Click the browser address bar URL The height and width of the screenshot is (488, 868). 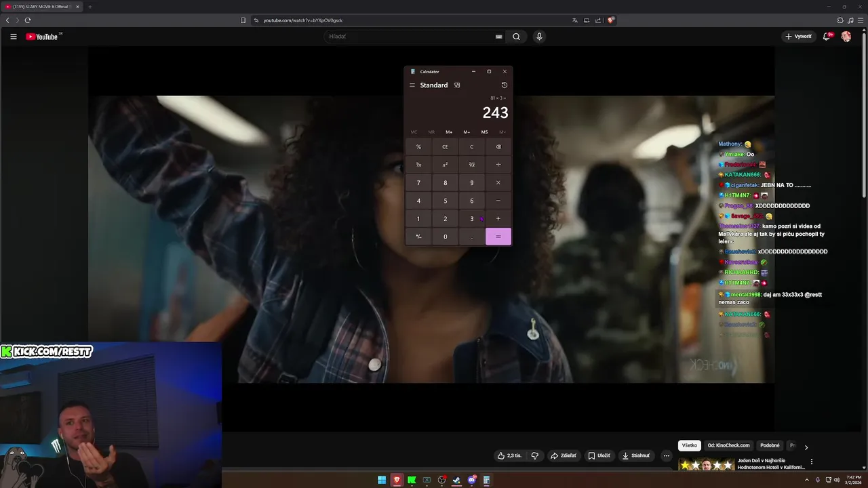click(302, 20)
